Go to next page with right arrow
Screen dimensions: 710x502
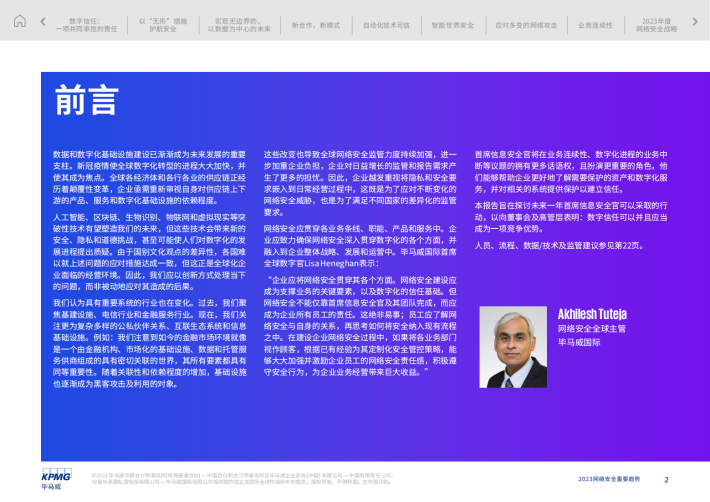(697, 22)
